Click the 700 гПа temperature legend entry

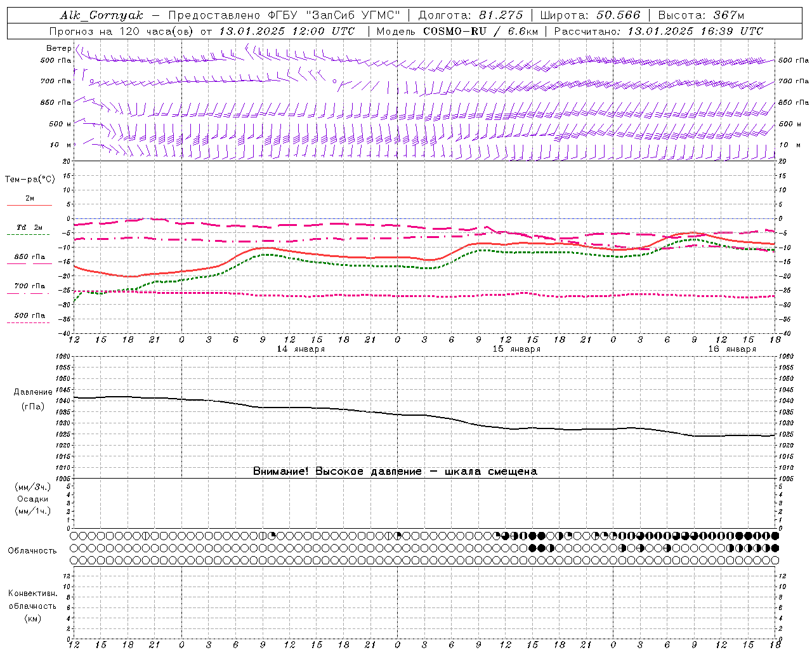(x=30, y=286)
